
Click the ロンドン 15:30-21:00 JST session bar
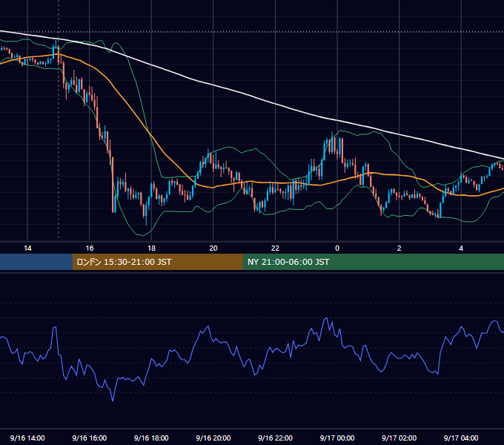point(157,262)
